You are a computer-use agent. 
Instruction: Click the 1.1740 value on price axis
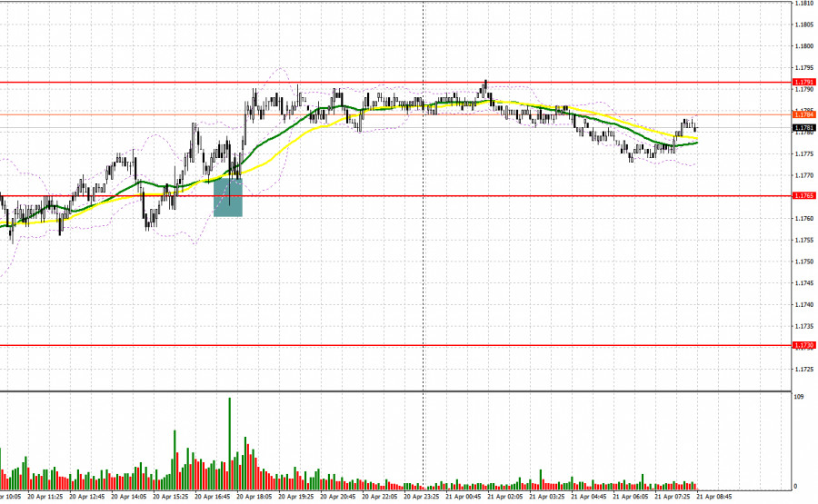tap(804, 305)
